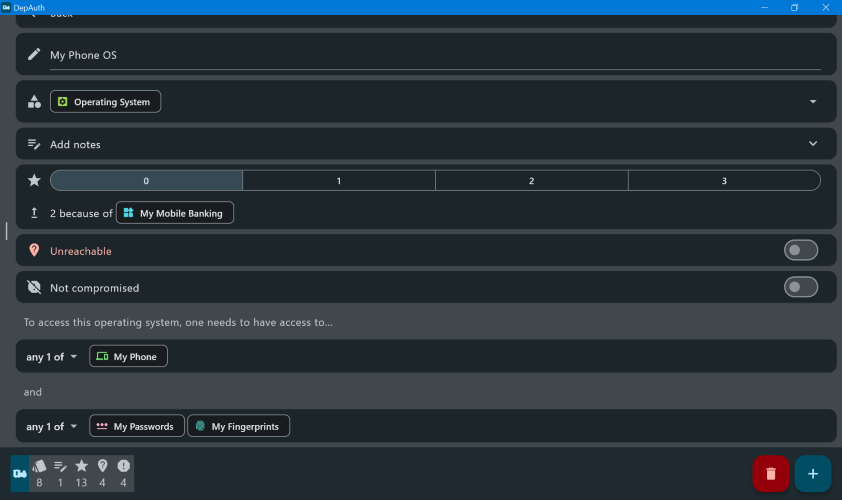Open the My Passwords chip

click(x=137, y=426)
